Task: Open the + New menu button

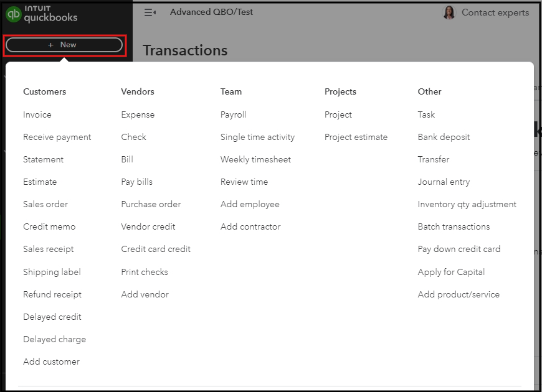Action: tap(64, 44)
